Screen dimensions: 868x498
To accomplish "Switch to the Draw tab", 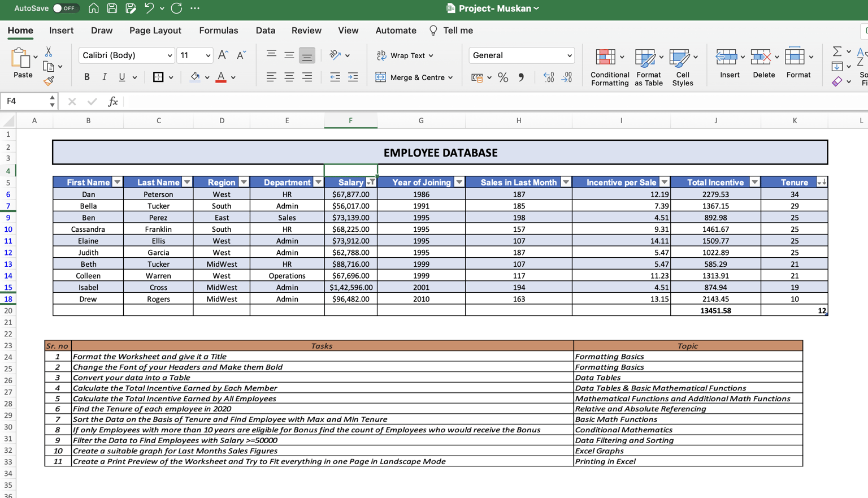I will coord(102,31).
